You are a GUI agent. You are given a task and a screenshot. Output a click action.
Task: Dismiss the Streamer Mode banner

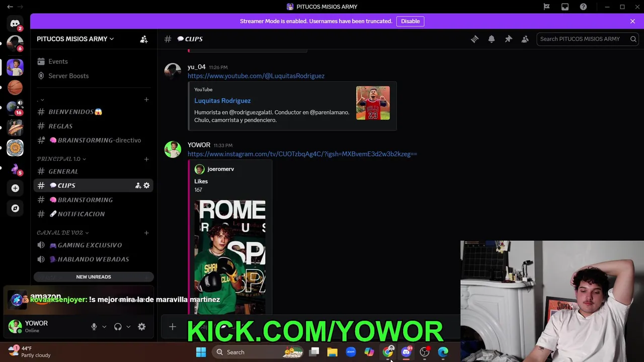[x=632, y=21]
